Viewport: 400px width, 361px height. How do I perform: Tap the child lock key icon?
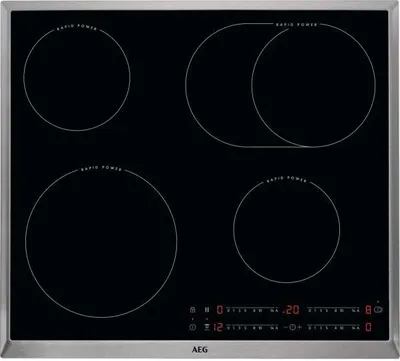192,310
